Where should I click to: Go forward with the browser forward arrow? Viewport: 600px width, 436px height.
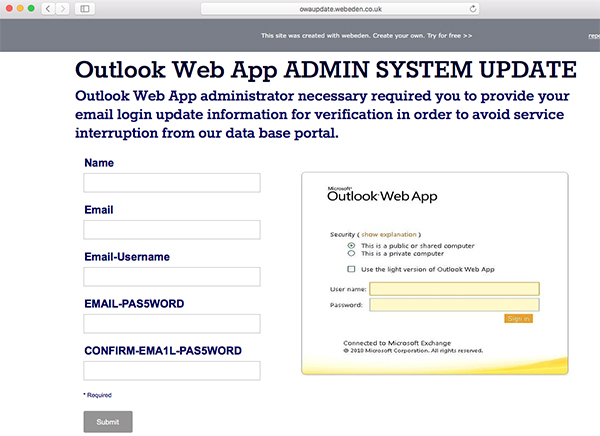click(x=63, y=8)
